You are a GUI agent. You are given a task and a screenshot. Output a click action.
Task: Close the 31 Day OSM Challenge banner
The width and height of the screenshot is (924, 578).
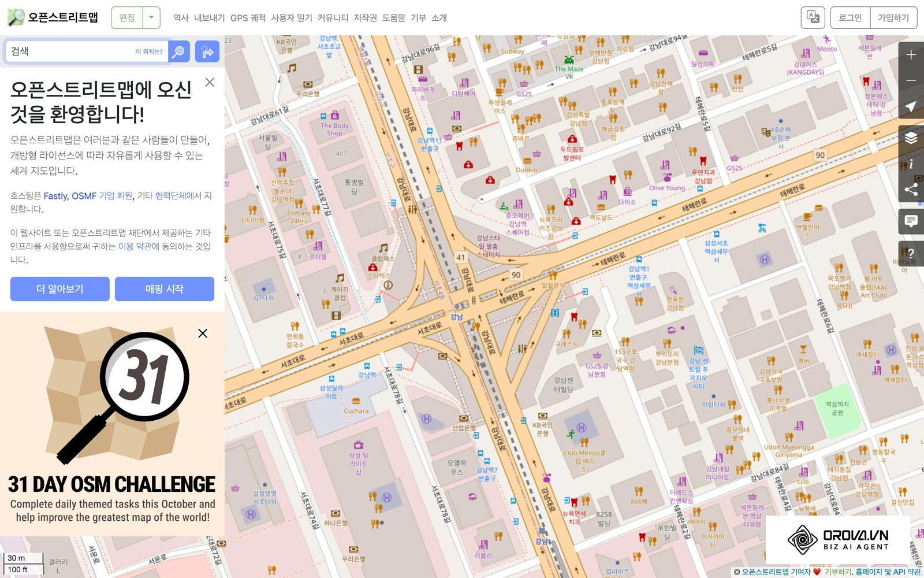[203, 334]
